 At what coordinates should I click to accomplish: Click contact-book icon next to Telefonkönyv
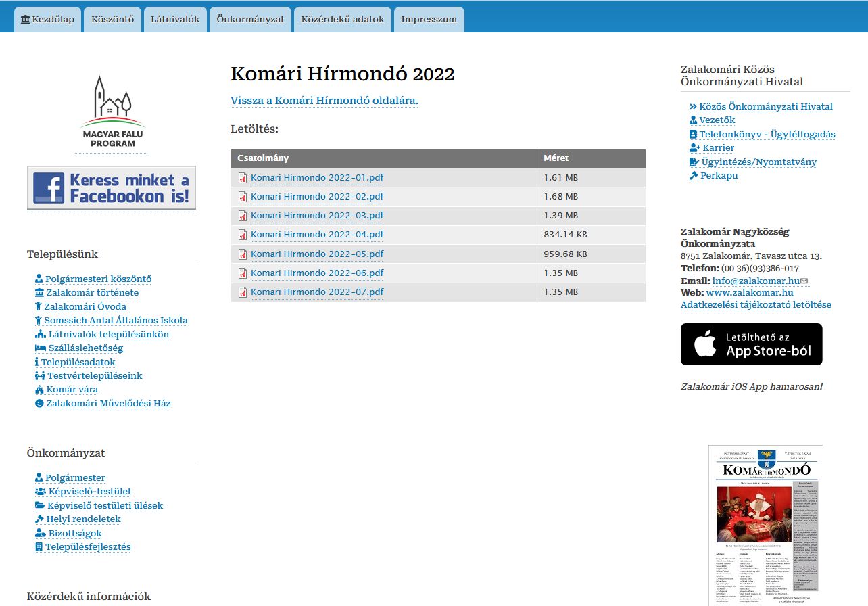(x=693, y=135)
